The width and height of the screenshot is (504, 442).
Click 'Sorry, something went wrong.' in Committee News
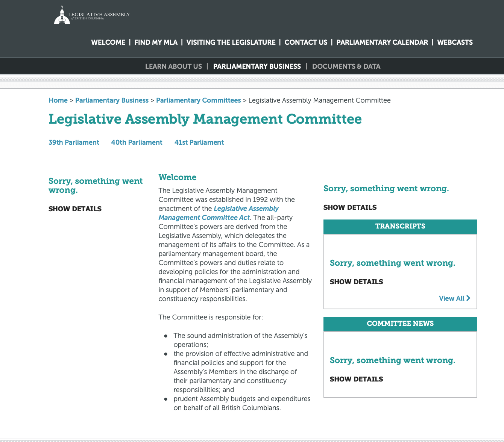[x=392, y=360]
